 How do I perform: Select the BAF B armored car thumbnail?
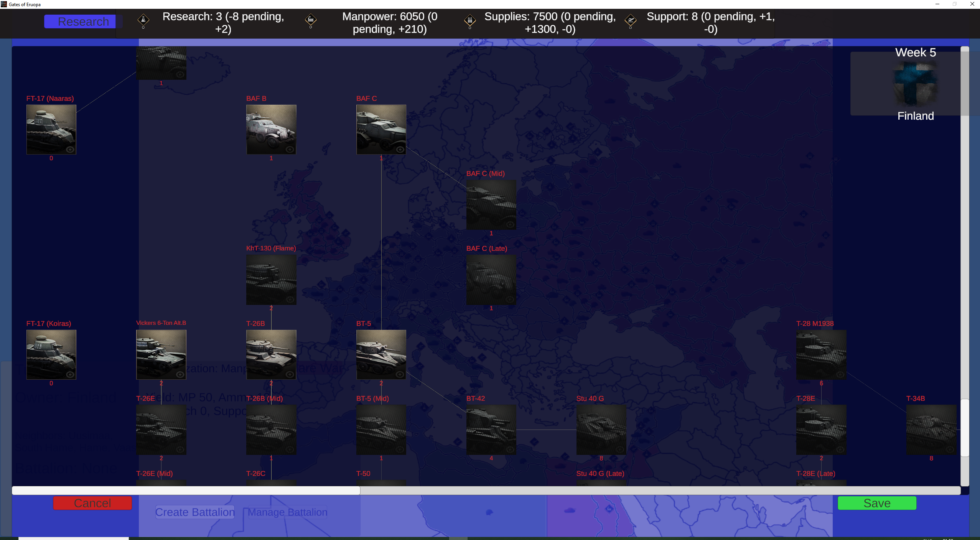pyautogui.click(x=271, y=130)
